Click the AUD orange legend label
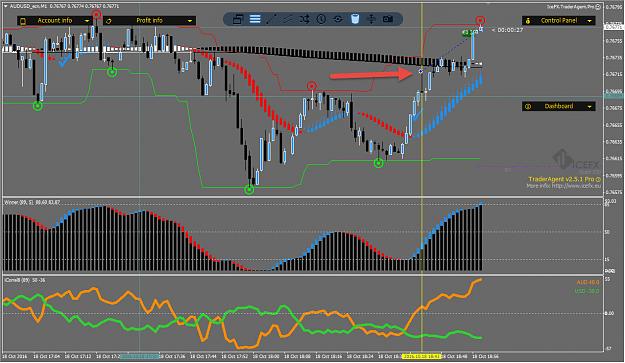The width and height of the screenshot is (625, 363). point(588,283)
